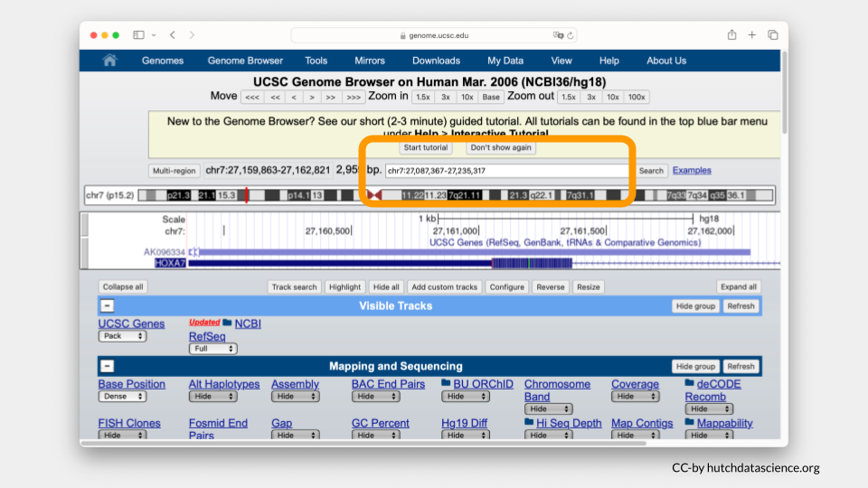The width and height of the screenshot is (868, 488).
Task: Toggle the Safari sidebar icon
Action: [x=138, y=35]
